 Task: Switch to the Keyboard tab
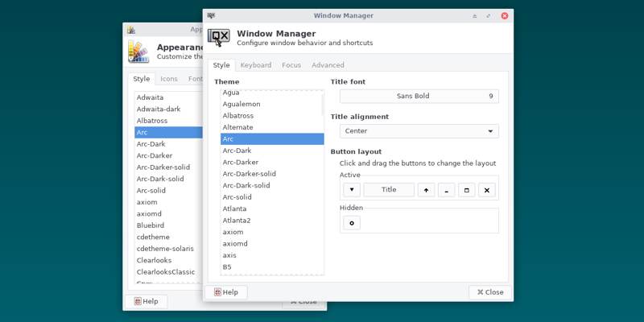pyautogui.click(x=255, y=65)
